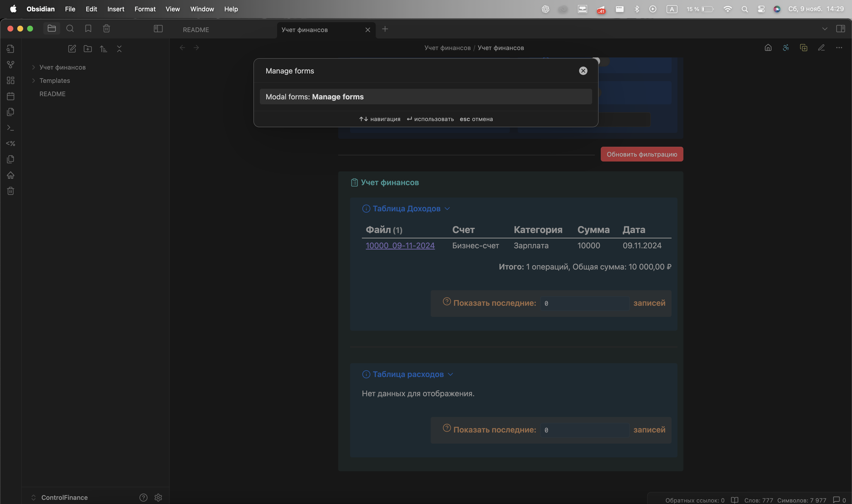Click the Templater icon in ribbon
The image size is (852, 504).
coord(11,143)
